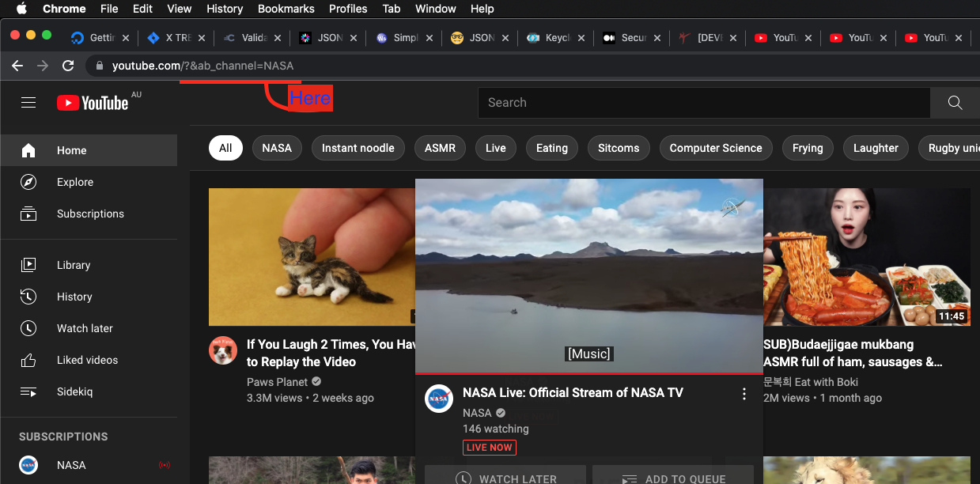Click the Subscriptions icon in sidebar
The image size is (980, 484).
click(28, 214)
